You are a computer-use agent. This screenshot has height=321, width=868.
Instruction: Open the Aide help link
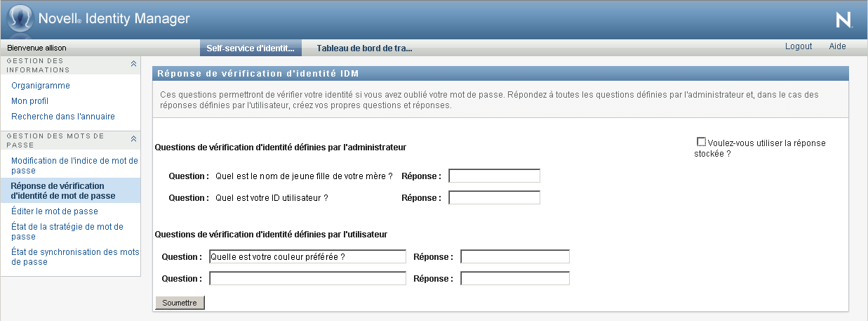[837, 46]
